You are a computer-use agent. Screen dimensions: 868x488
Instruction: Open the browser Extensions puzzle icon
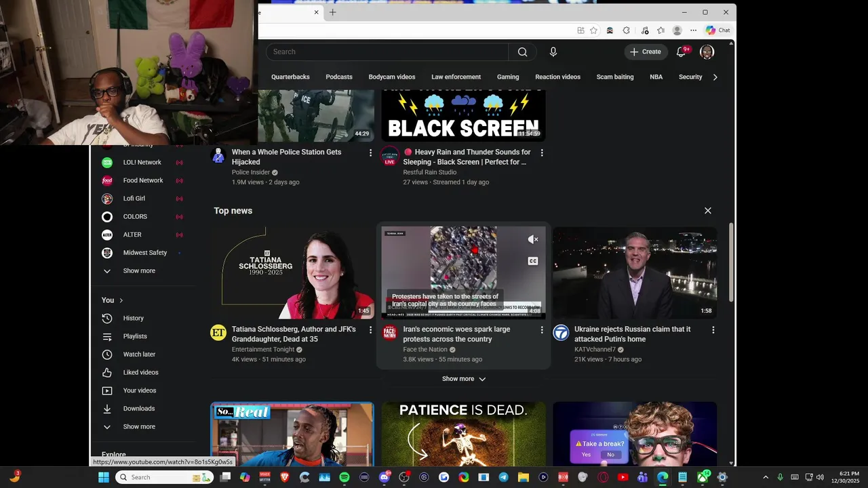coord(626,30)
